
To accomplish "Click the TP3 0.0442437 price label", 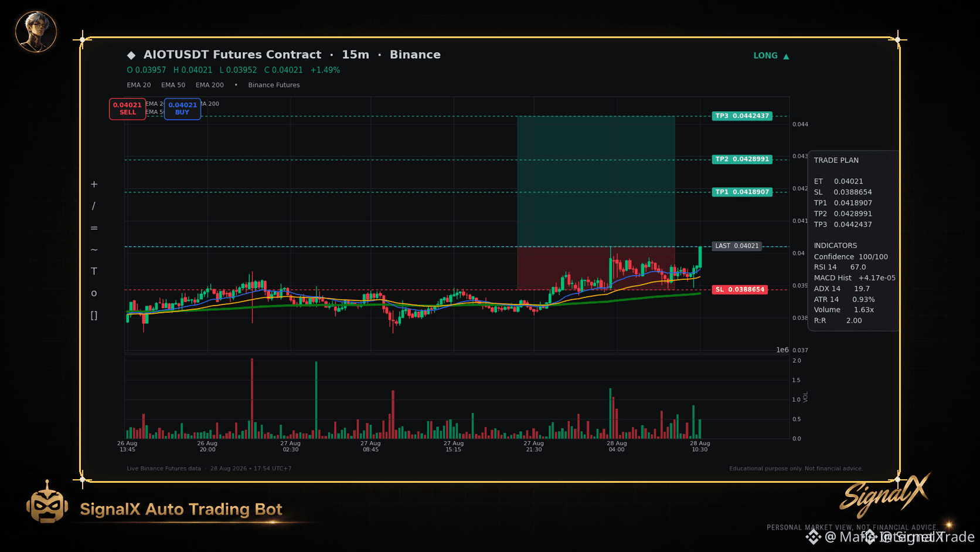I will coord(742,116).
